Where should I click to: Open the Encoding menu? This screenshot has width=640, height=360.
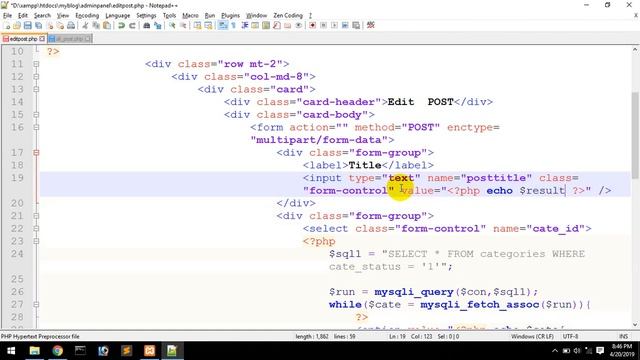pyautogui.click(x=87, y=16)
